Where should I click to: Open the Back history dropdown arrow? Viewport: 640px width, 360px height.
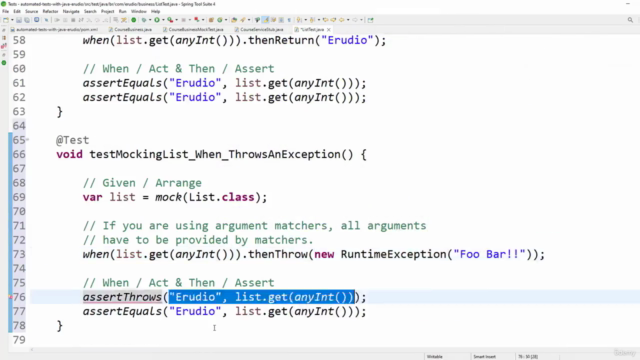[x=348, y=20]
